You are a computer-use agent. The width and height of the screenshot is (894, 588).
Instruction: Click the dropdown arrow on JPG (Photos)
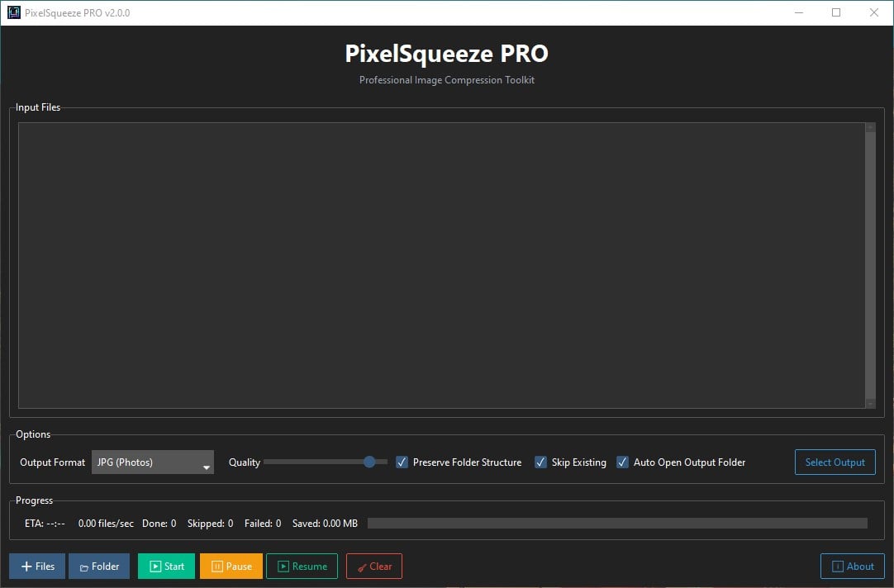(206, 464)
